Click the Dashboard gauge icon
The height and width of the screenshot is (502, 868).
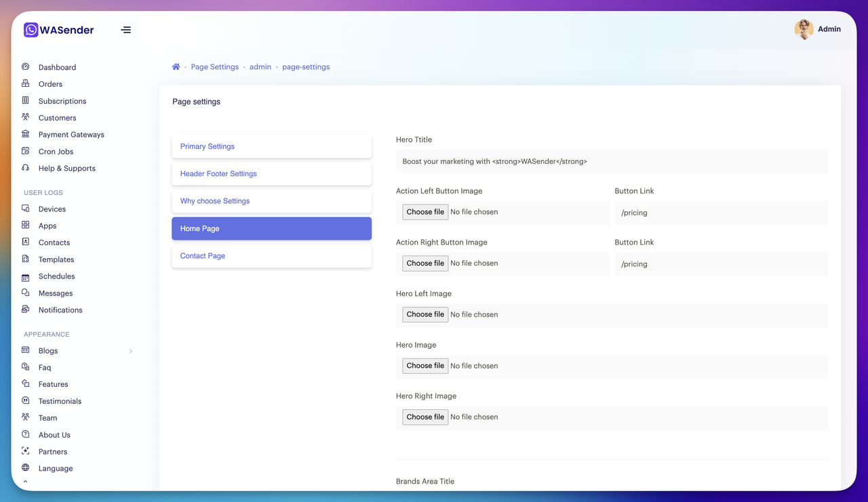[x=26, y=67]
